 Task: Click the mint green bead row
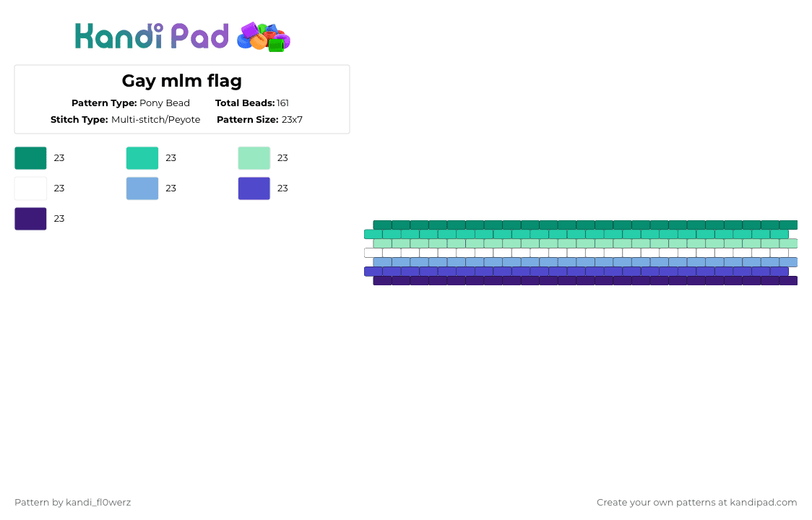pyautogui.click(x=585, y=243)
